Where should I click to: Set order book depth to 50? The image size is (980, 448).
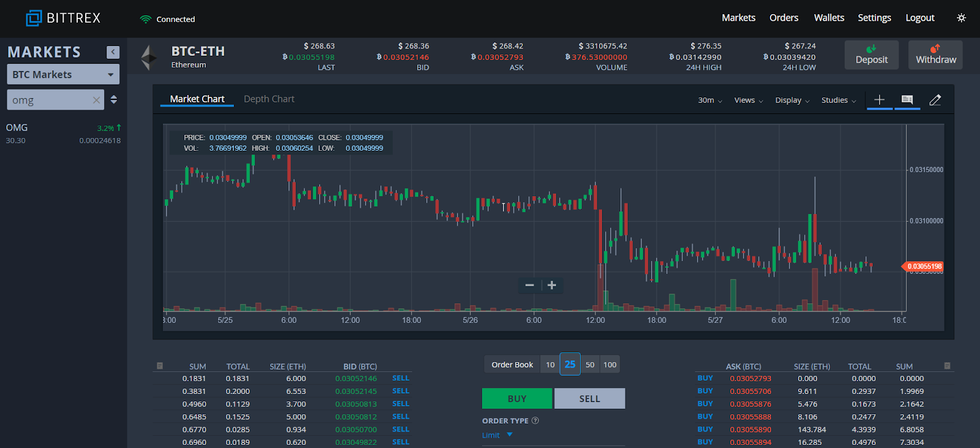590,365
